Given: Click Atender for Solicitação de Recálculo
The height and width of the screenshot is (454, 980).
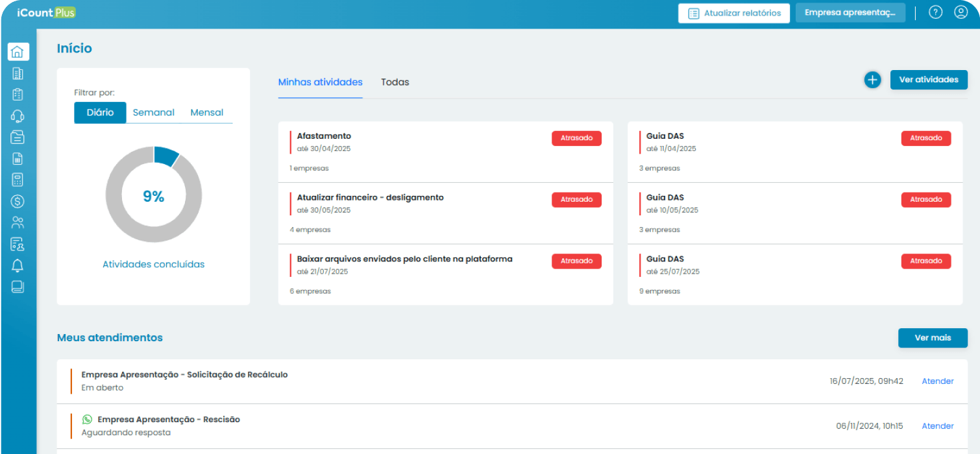Looking at the screenshot, I should tap(937, 381).
